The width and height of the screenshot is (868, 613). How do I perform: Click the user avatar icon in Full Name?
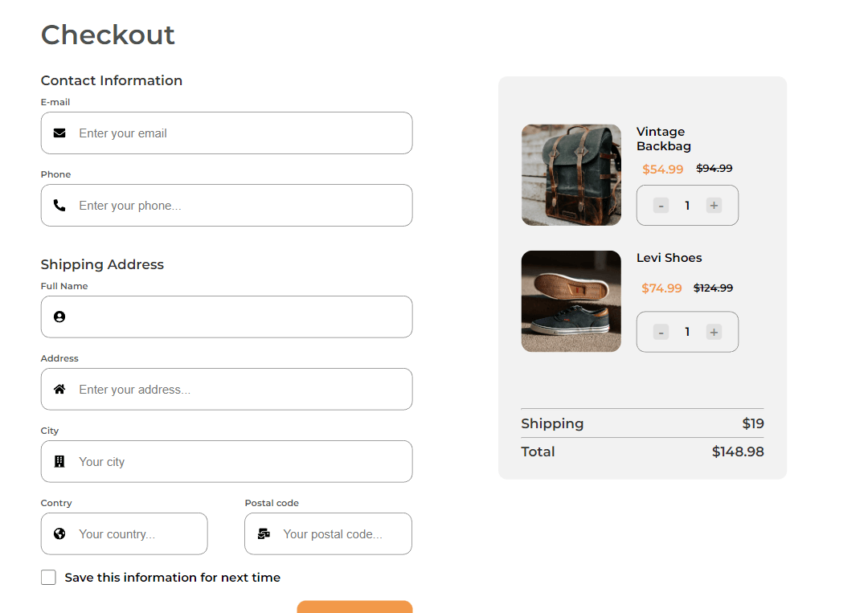coord(59,317)
